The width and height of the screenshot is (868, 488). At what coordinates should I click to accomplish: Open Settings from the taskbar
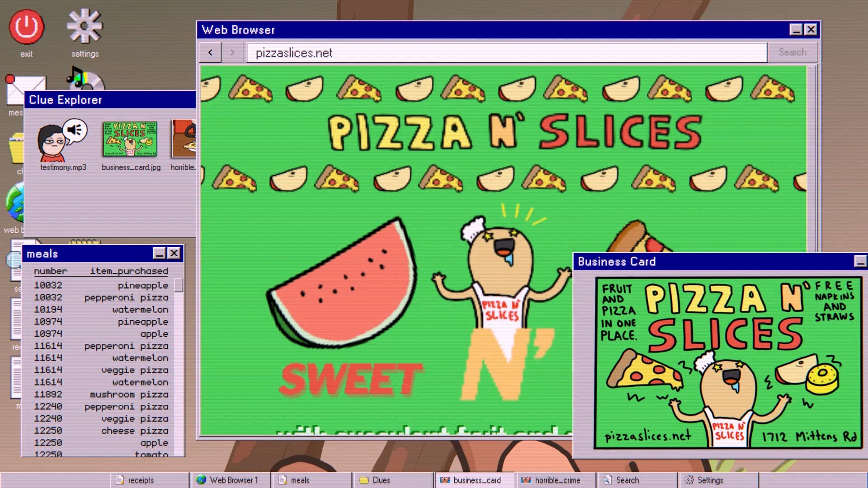pyautogui.click(x=719, y=480)
